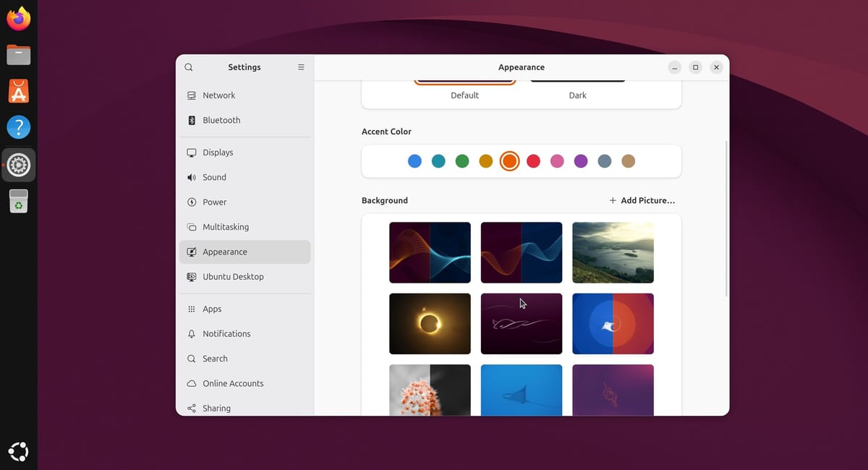Open the Trash from the dock

(19, 201)
